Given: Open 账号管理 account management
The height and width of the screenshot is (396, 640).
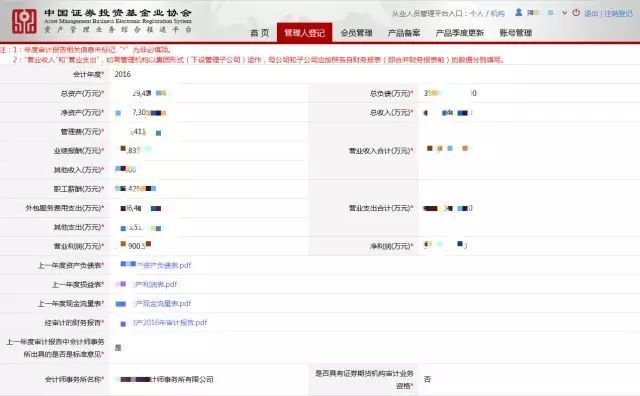Looking at the screenshot, I should (516, 33).
